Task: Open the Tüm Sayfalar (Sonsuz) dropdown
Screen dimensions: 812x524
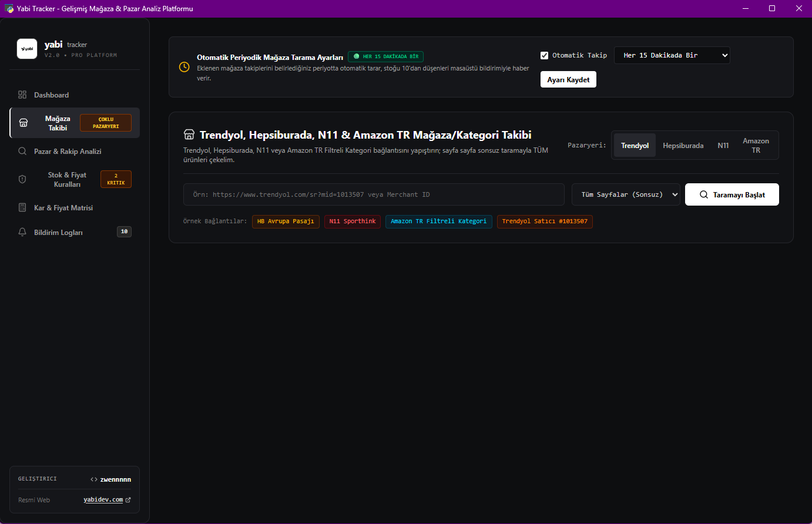Action: (x=626, y=194)
